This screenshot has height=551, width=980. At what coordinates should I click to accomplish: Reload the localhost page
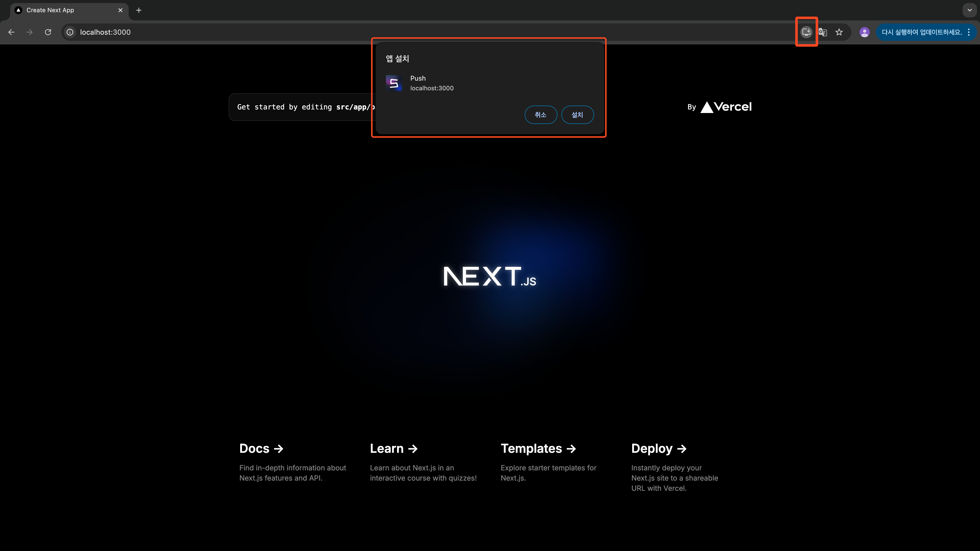(x=48, y=32)
